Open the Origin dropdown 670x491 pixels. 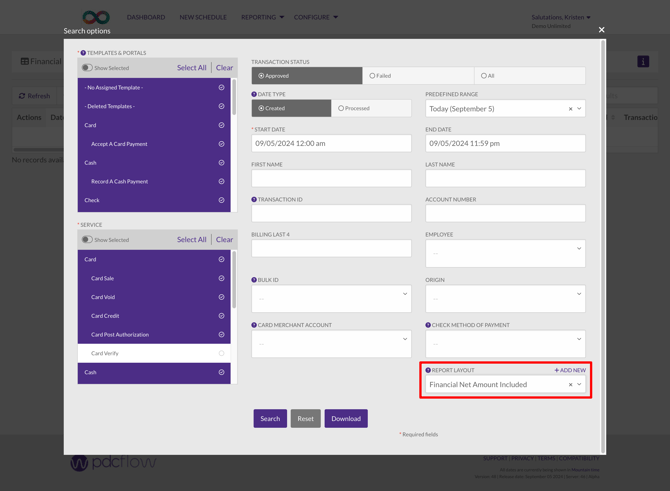coord(505,299)
